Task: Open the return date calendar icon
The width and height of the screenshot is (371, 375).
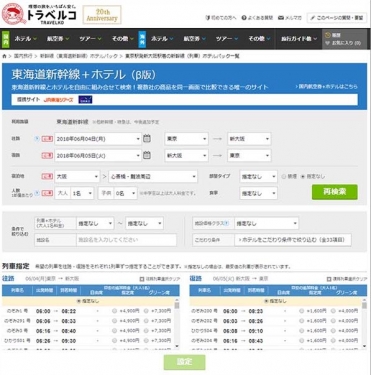Action: click(x=147, y=155)
